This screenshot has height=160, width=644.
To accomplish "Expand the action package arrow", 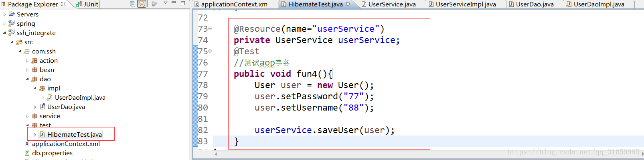I will point(28,61).
